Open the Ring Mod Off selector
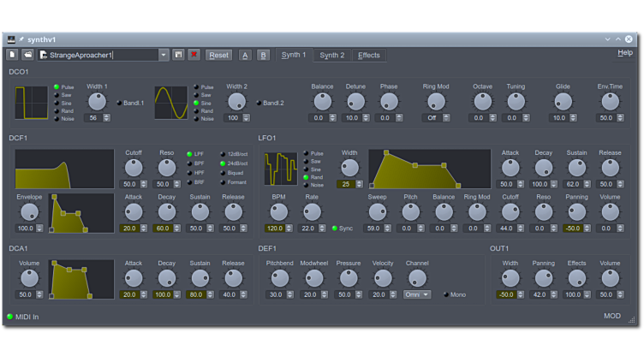Image resolution: width=644 pixels, height=362 pixels. (x=435, y=118)
